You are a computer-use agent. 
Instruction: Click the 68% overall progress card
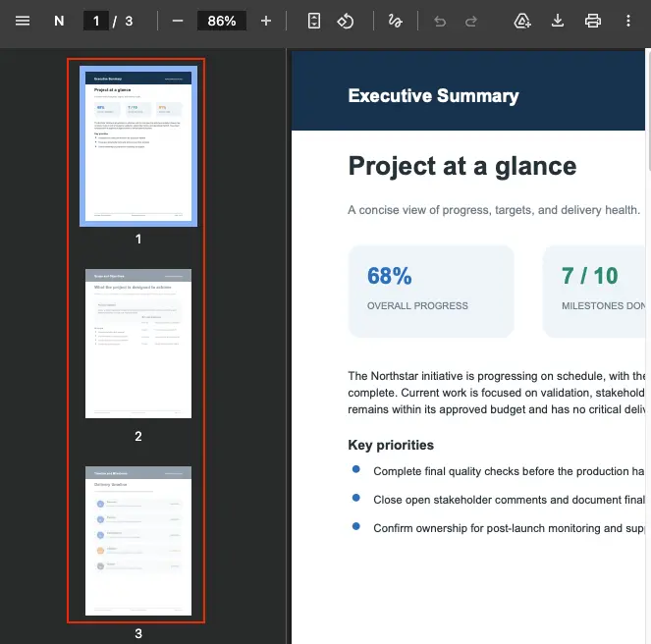[431, 291]
